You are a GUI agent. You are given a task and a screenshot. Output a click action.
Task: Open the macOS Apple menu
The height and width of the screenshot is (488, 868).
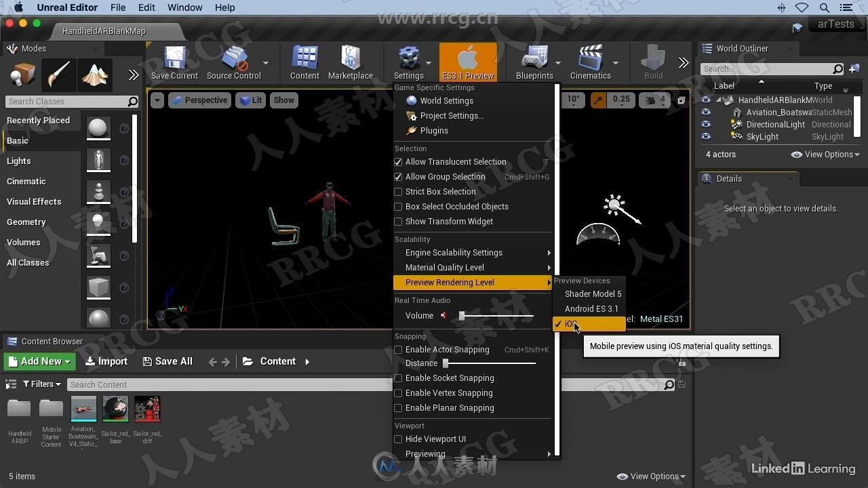tap(18, 7)
